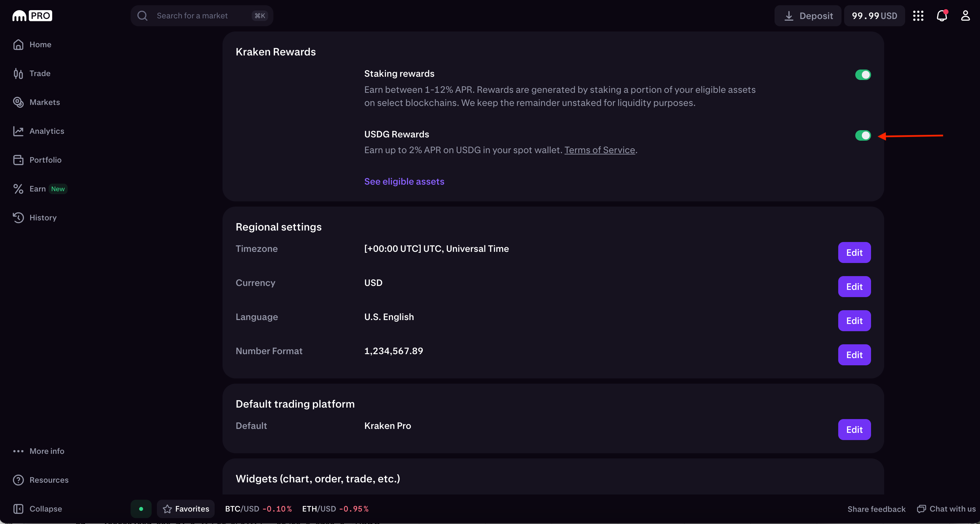Image resolution: width=980 pixels, height=524 pixels.
Task: Edit the Number Format setting
Action: click(854, 354)
